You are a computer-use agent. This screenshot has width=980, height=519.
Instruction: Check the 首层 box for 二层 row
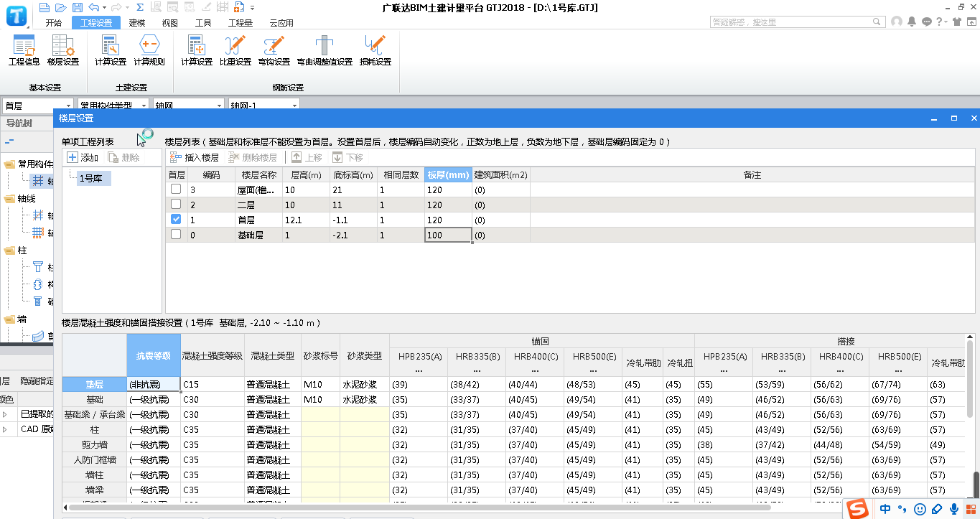[x=176, y=204]
